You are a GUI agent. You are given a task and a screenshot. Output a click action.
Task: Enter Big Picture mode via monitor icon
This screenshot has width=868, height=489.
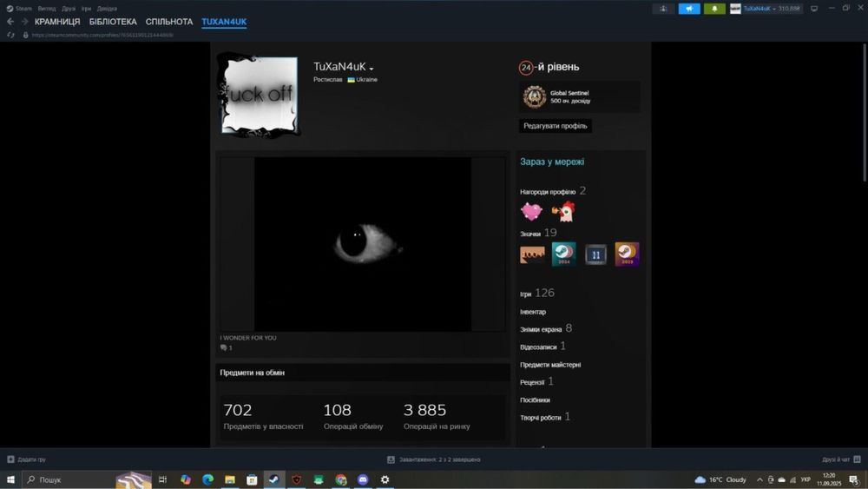(814, 9)
